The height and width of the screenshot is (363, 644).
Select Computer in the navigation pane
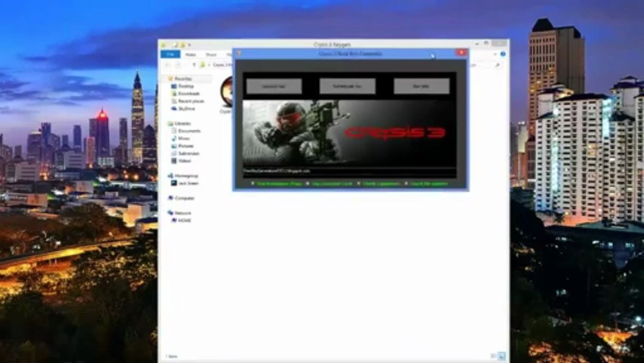tap(184, 198)
